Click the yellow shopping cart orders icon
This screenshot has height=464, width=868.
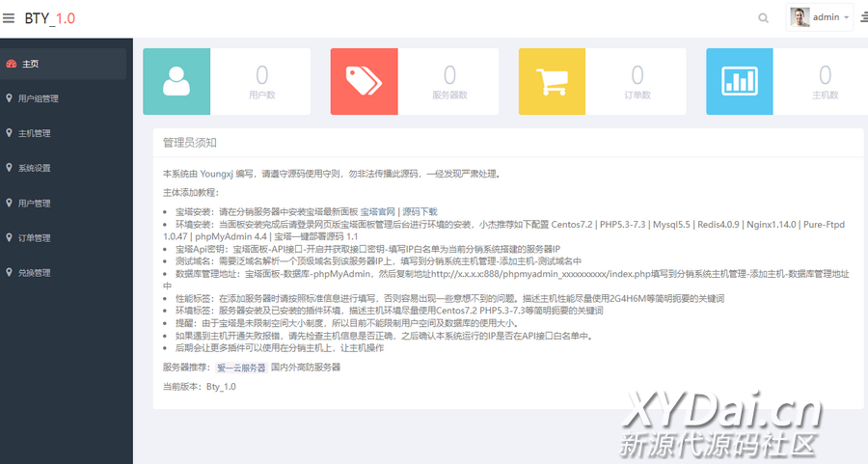point(552,82)
